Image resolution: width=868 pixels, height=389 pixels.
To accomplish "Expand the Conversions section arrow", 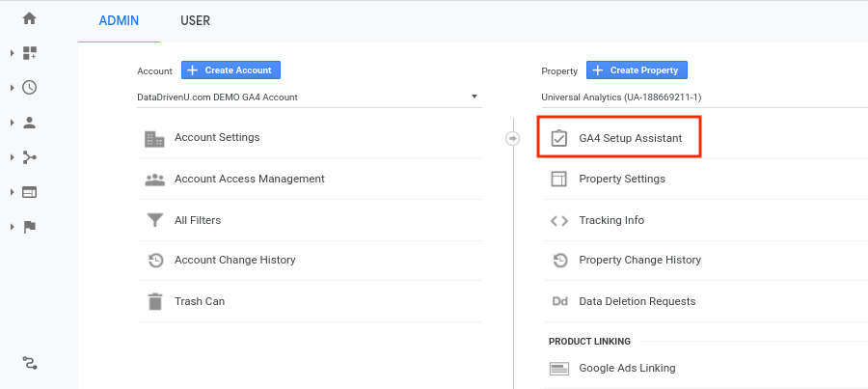I will (x=13, y=227).
